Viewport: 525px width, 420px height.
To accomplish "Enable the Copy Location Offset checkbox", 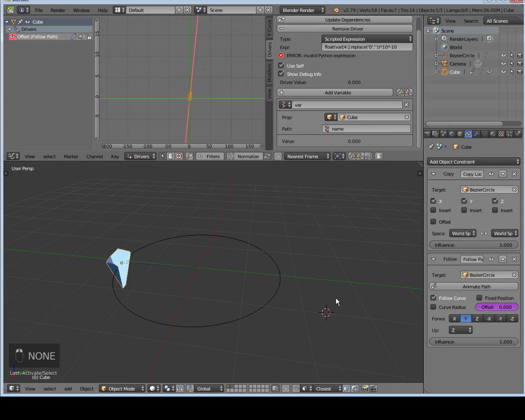I will coord(433,221).
